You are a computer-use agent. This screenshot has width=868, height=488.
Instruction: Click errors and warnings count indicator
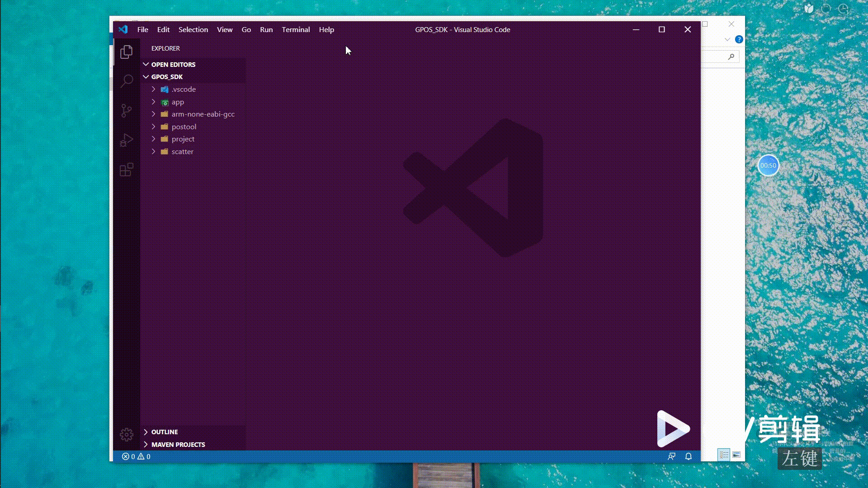tap(136, 456)
